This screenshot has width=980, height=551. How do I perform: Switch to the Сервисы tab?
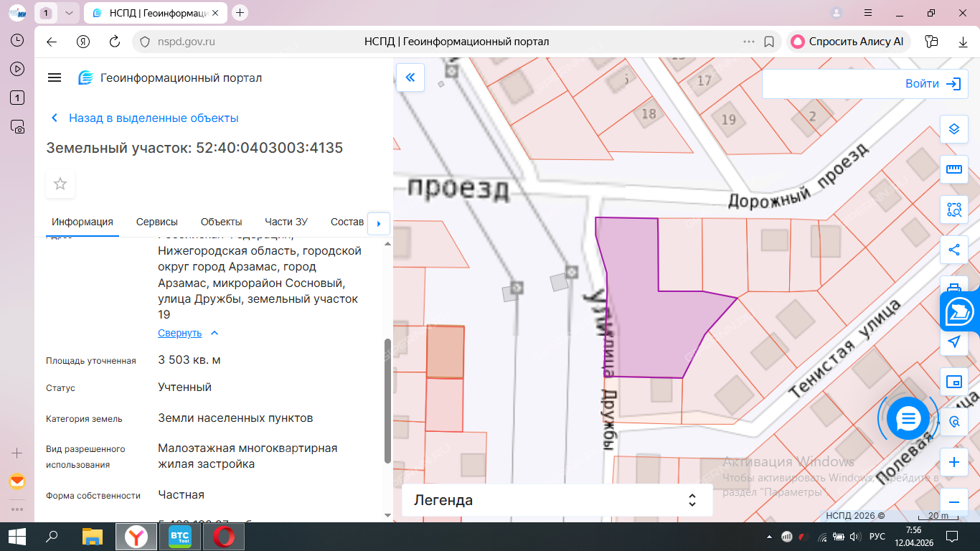(x=156, y=222)
